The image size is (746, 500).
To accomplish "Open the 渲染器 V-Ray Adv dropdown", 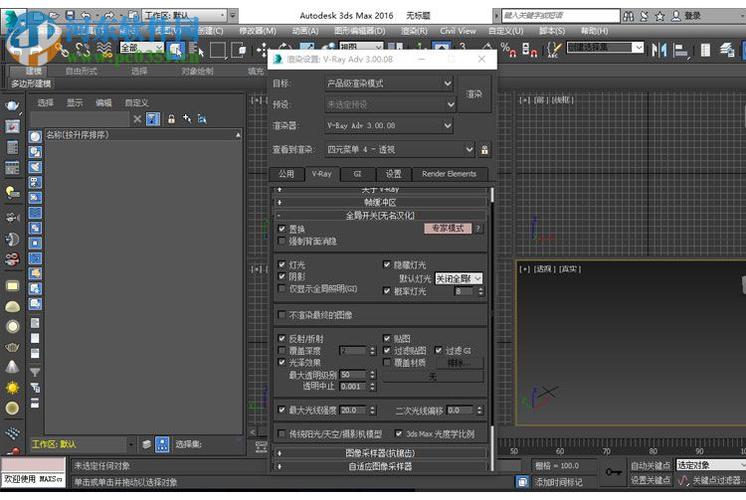I will click(389, 126).
